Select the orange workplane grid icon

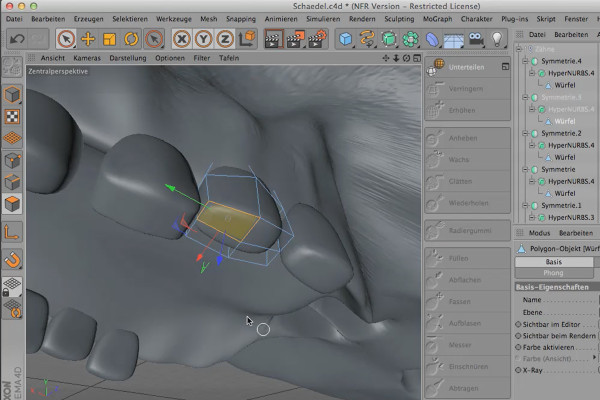click(12, 138)
